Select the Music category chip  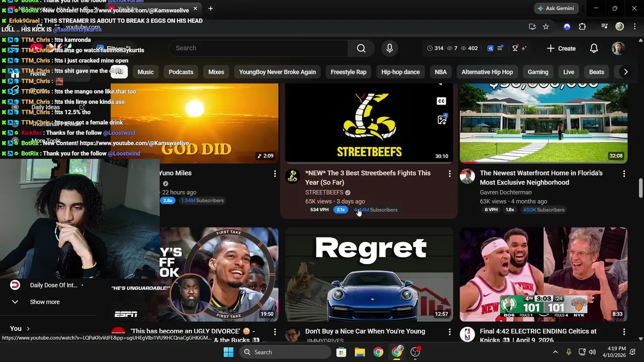pyautogui.click(x=145, y=72)
